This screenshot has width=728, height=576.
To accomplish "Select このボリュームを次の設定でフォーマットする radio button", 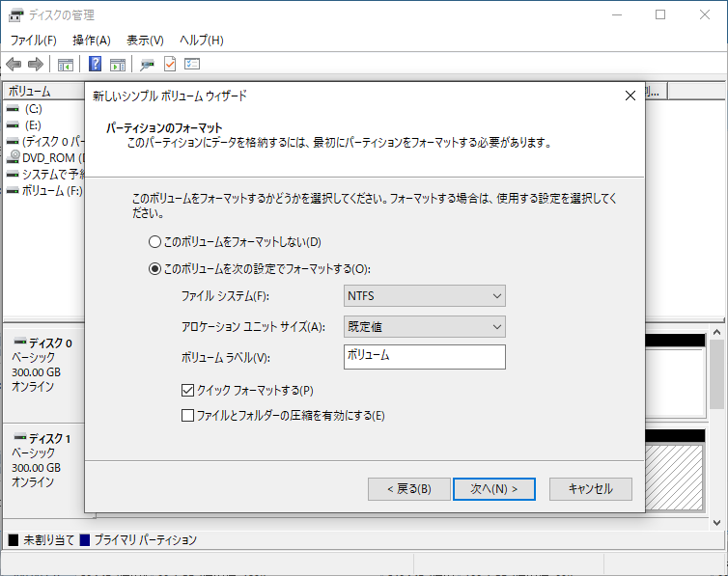I will (154, 269).
